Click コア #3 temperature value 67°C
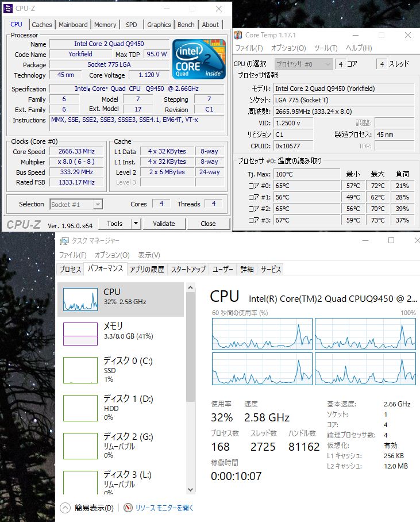420x522 pixels. pos(307,220)
